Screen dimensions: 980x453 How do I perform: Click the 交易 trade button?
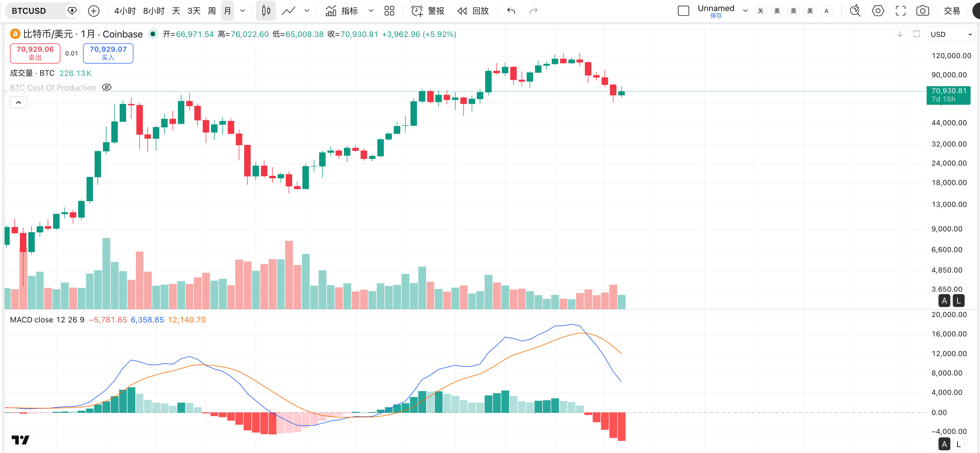[x=952, y=11]
